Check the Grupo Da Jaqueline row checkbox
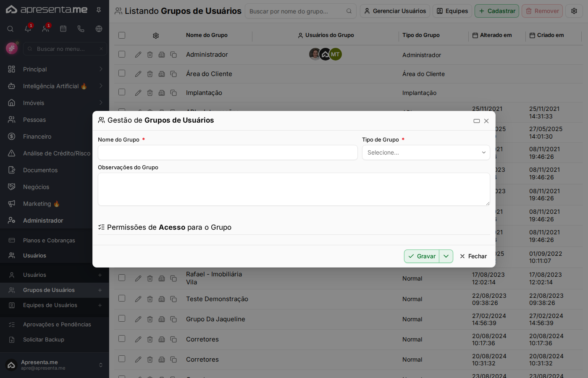This screenshot has height=378, width=588. coord(122,318)
